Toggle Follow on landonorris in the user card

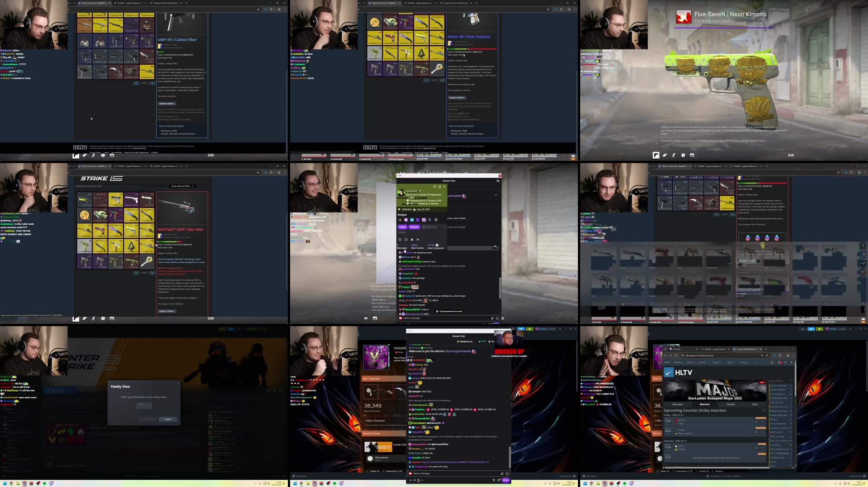402,227
